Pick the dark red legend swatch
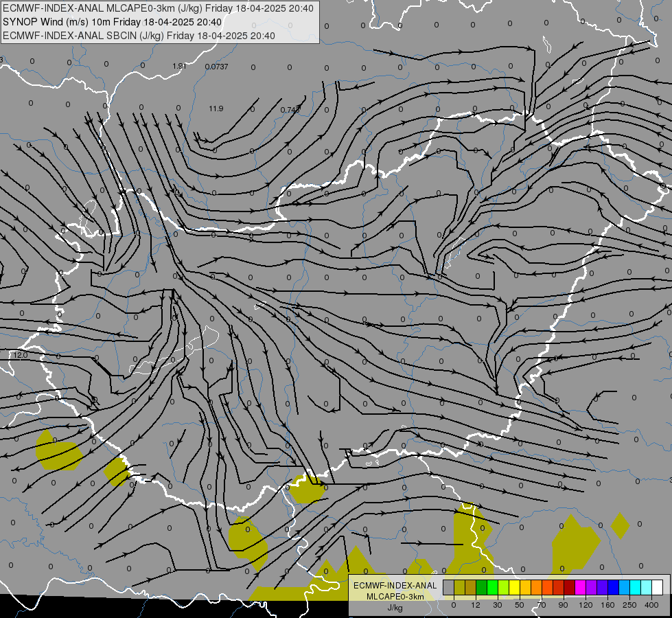Screen dimensions: 672x618 tap(570, 588)
